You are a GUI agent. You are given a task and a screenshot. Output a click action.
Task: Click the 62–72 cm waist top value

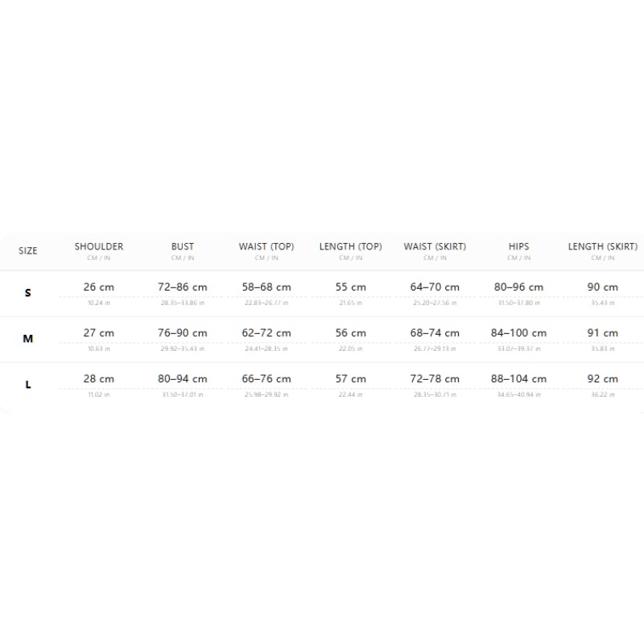[266, 333]
